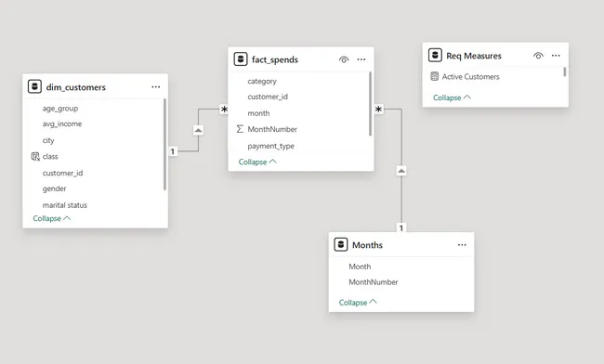Select MonthNumber field in Months table
This screenshot has height=364, width=604.
[374, 282]
